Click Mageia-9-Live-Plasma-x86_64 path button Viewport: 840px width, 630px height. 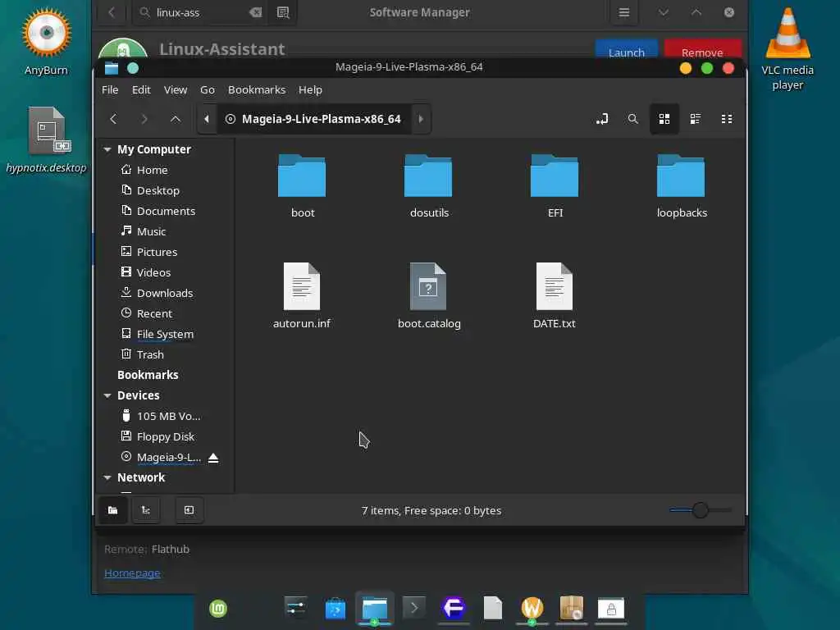click(x=313, y=119)
